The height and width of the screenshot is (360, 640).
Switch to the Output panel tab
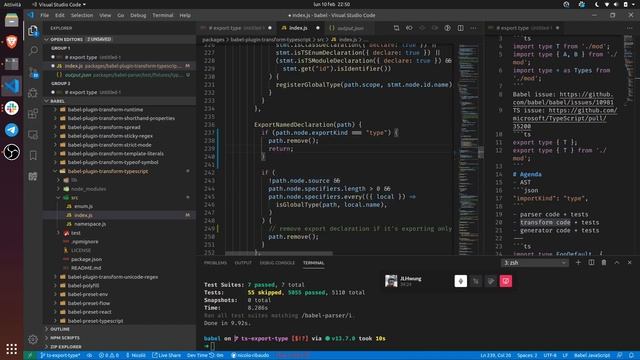(x=243, y=263)
